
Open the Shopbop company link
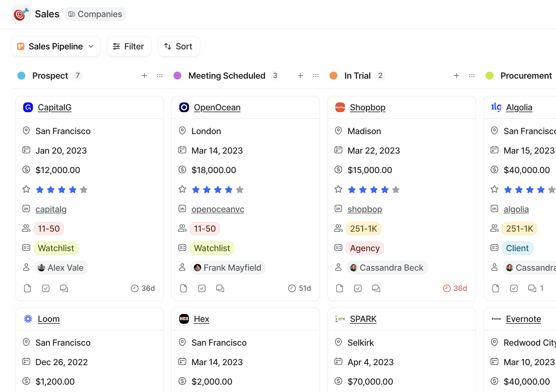tap(368, 107)
